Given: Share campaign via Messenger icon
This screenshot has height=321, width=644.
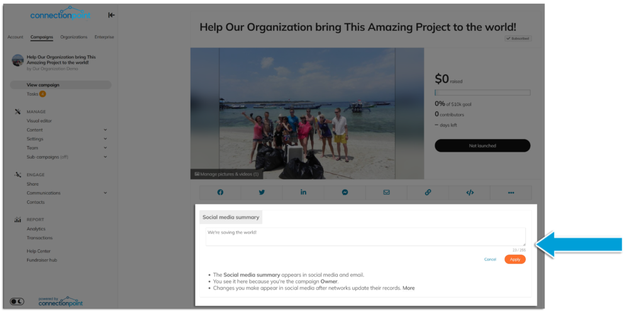Looking at the screenshot, I should [345, 193].
